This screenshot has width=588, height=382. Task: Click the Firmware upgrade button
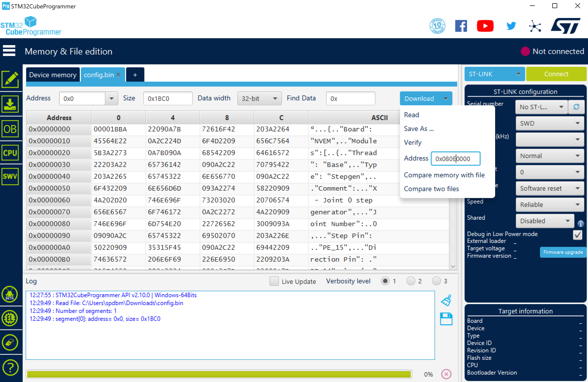[563, 252]
